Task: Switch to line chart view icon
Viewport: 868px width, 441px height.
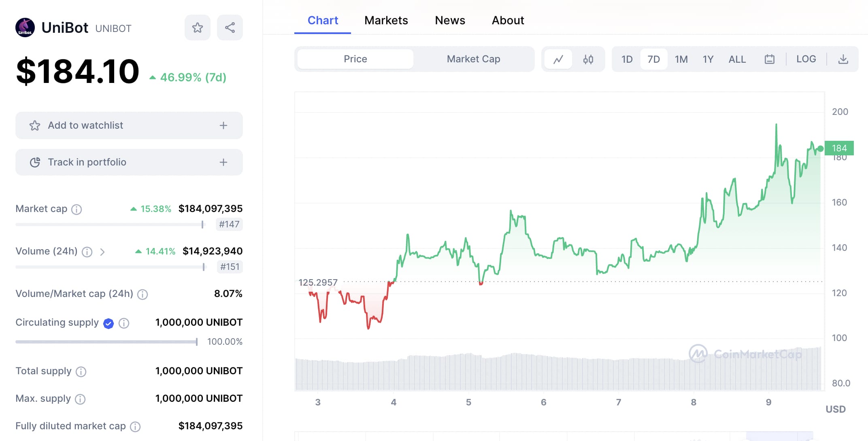Action: [x=558, y=59]
